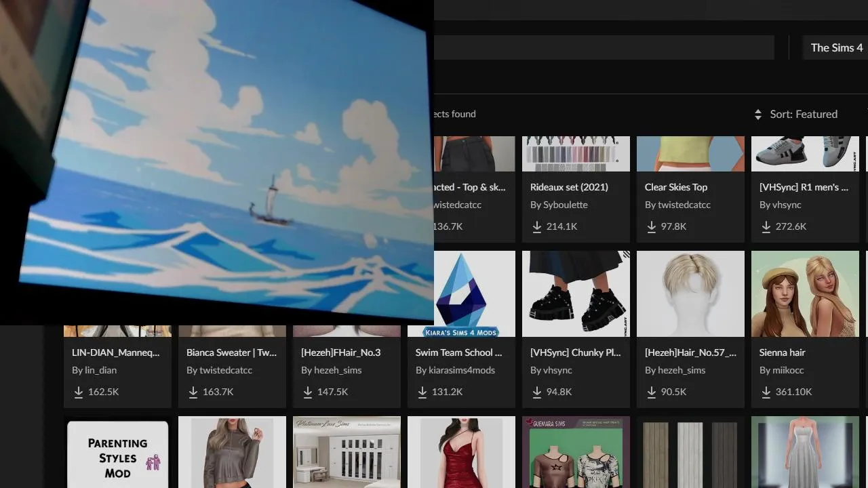Open Guemara Sims tops thumbnail
This screenshot has height=488, width=868.
click(x=576, y=452)
